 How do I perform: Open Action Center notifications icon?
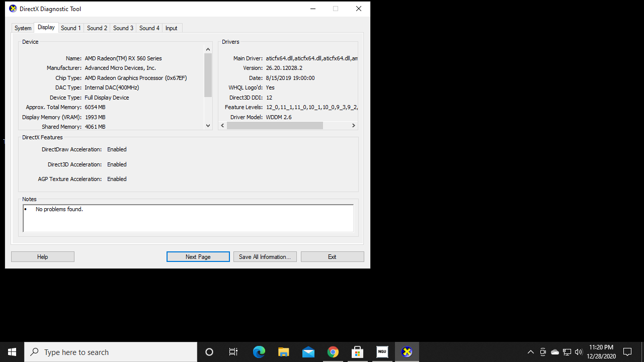click(x=627, y=352)
